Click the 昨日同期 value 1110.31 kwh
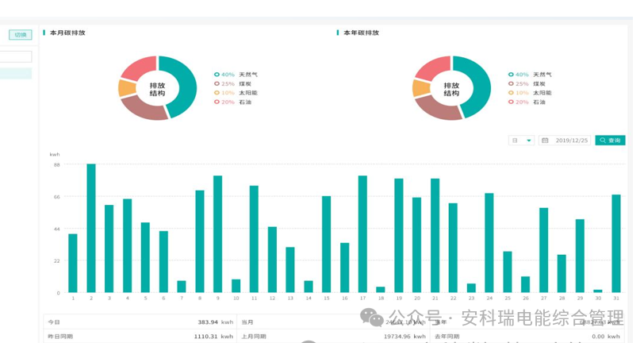 213,336
